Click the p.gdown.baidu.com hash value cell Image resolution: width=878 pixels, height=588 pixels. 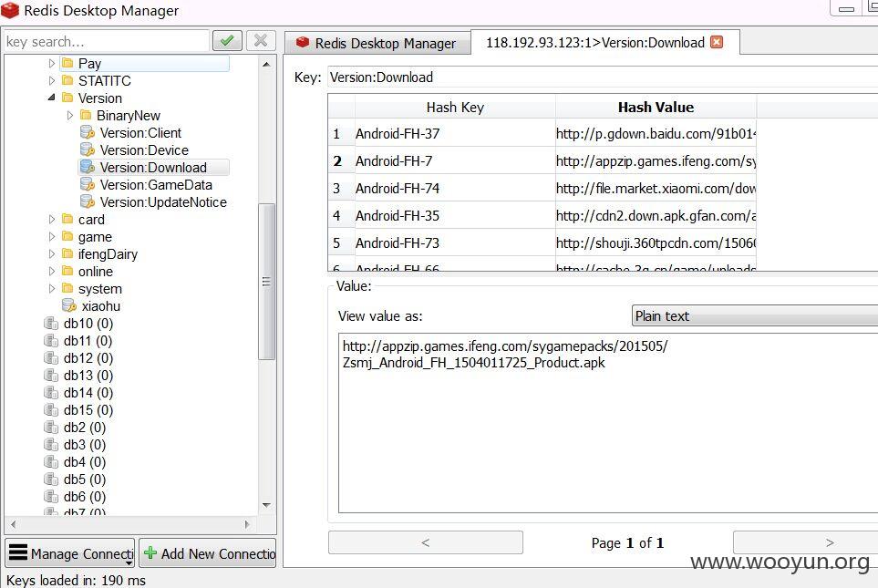tap(656, 133)
